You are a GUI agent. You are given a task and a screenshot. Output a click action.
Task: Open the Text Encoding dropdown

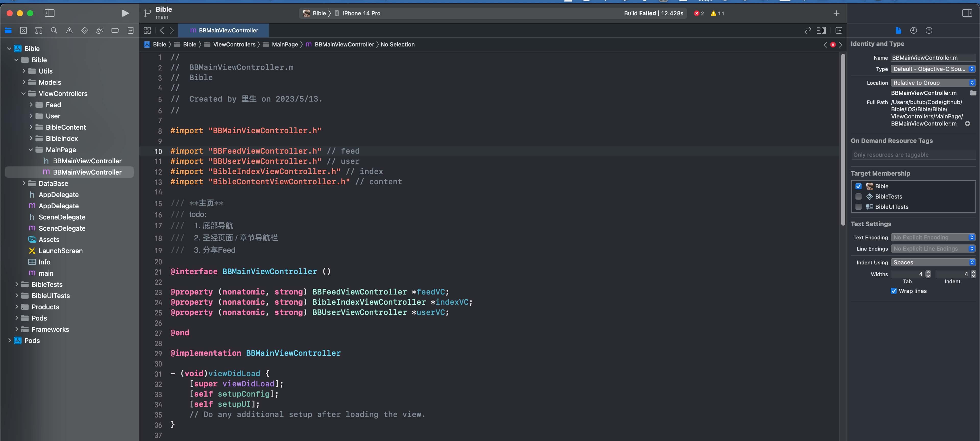[x=933, y=237]
